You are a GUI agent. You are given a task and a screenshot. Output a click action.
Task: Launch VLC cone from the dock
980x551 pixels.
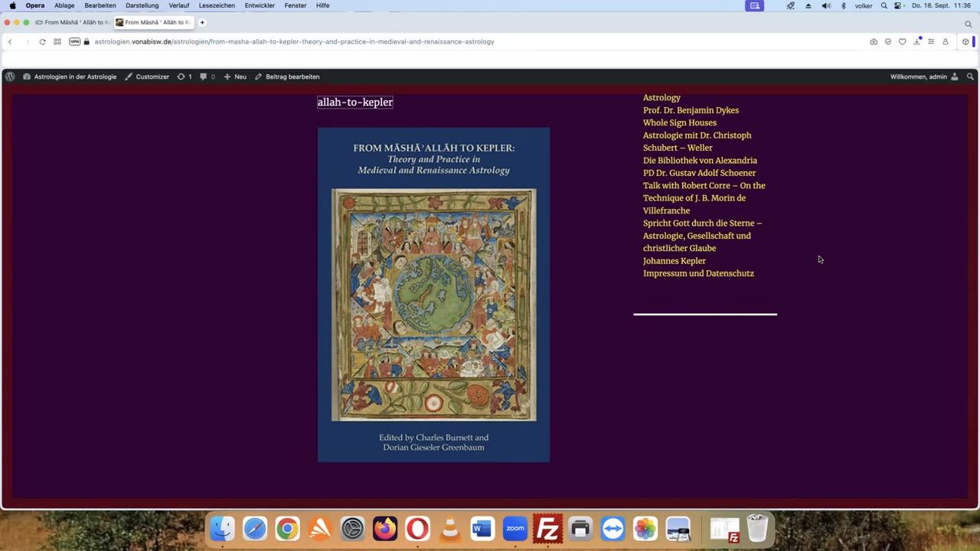[450, 528]
